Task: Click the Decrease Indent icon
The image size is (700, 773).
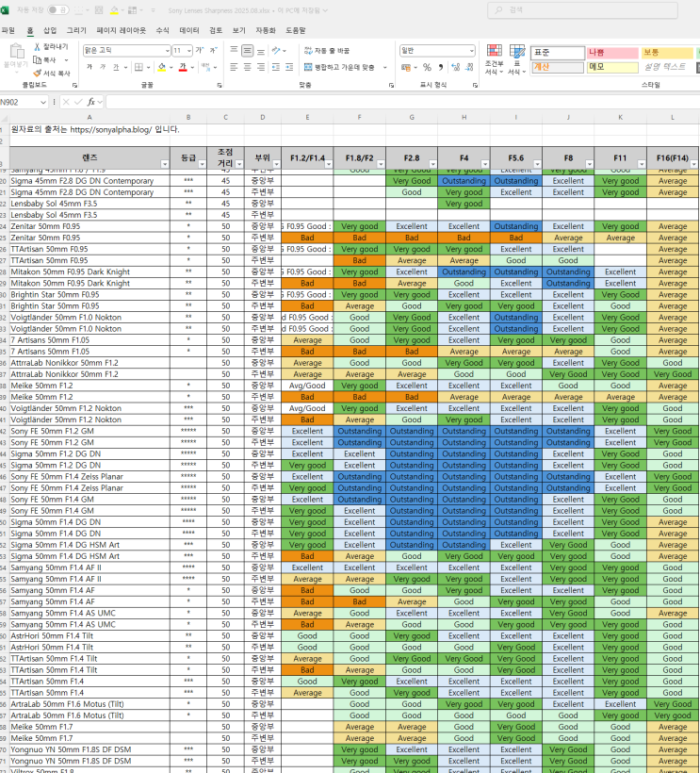Action: click(276, 67)
